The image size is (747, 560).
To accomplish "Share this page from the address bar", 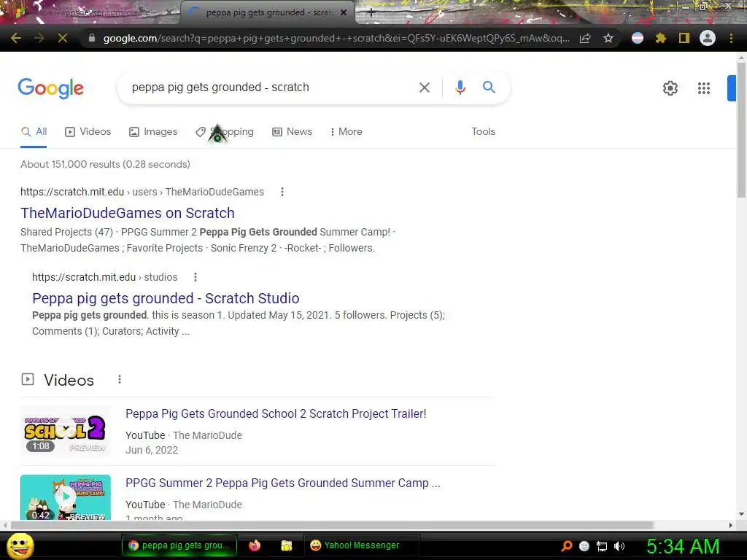I will pyautogui.click(x=585, y=38).
